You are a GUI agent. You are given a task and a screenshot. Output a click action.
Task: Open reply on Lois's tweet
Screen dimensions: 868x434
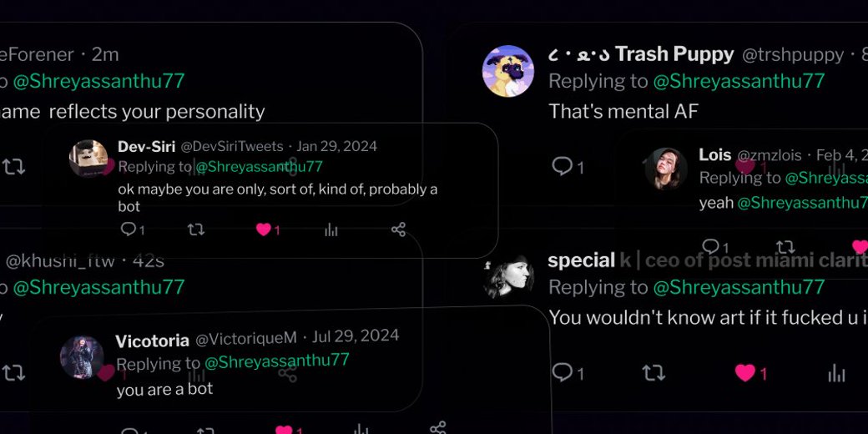711,246
